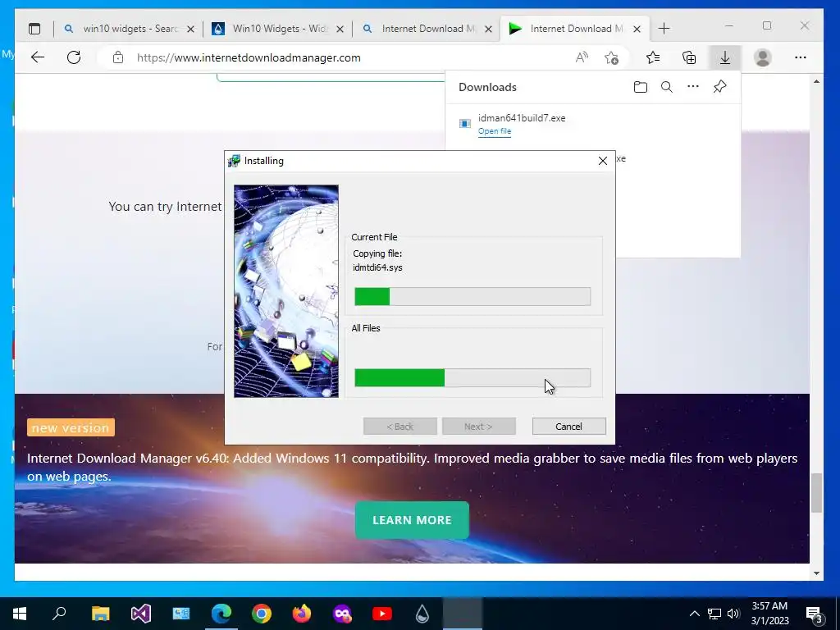Viewport: 840px width, 630px height.
Task: Close the Win10 Widgets tab
Action: [340, 29]
